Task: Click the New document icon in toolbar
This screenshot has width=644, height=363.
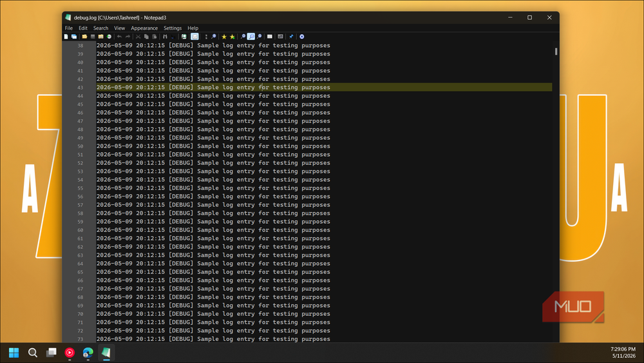Action: [x=66, y=37]
